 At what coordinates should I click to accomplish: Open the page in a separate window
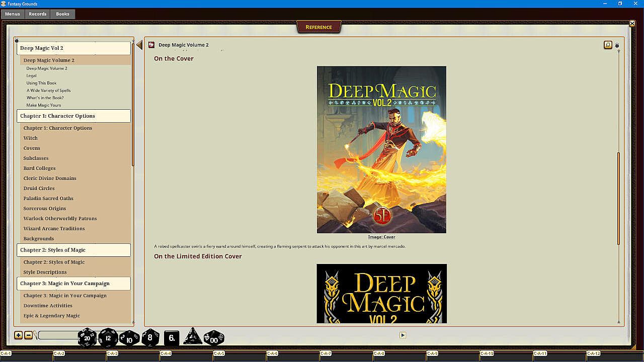coord(608,45)
